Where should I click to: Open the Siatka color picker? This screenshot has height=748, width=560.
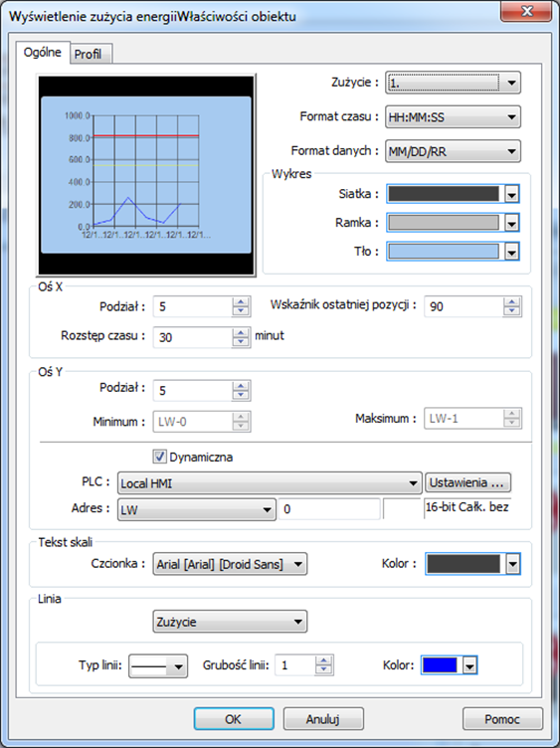[x=453, y=194]
